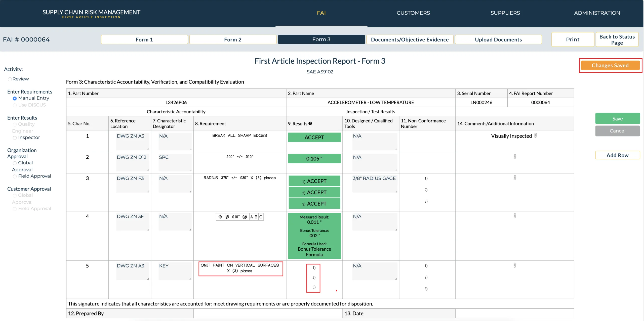Click result 3) ACCEPT in row 3
The image size is (644, 321).
click(314, 204)
